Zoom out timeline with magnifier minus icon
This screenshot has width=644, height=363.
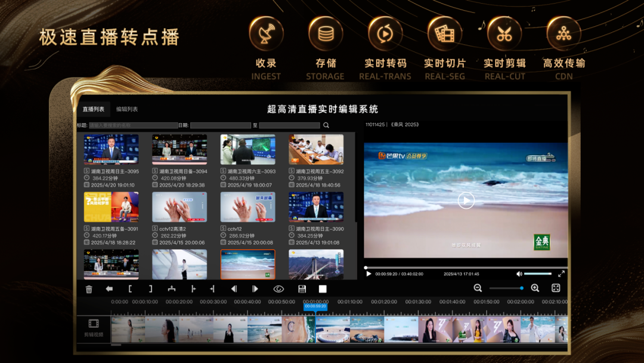coord(478,288)
